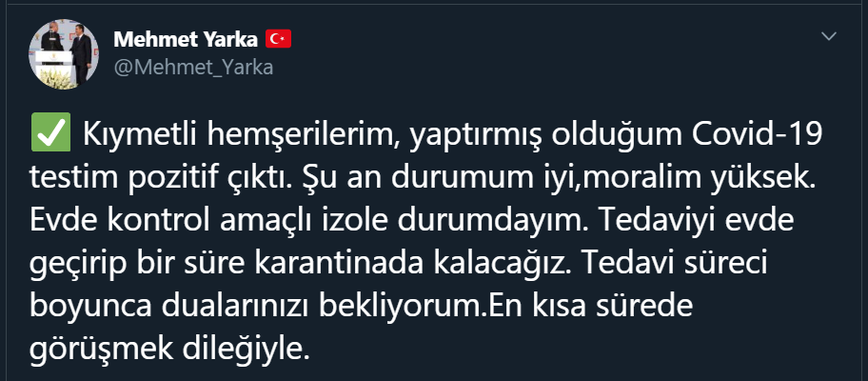Open the Mehmet Yarka display name link
868x381 pixels.
click(x=185, y=39)
